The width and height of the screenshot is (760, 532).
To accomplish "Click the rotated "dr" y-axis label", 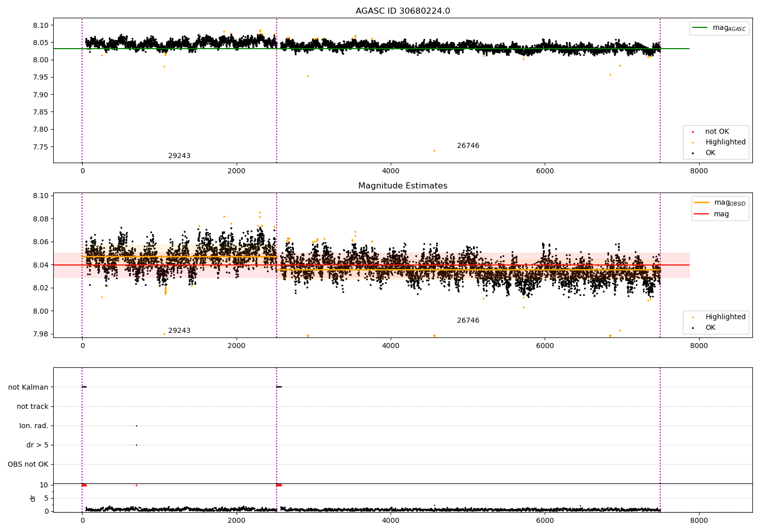I will 33,498.
